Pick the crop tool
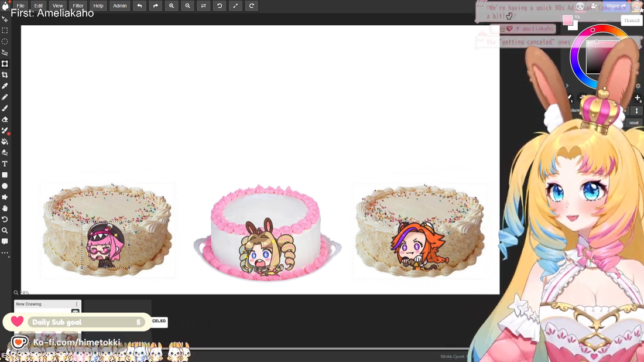644x362 pixels. [5, 75]
